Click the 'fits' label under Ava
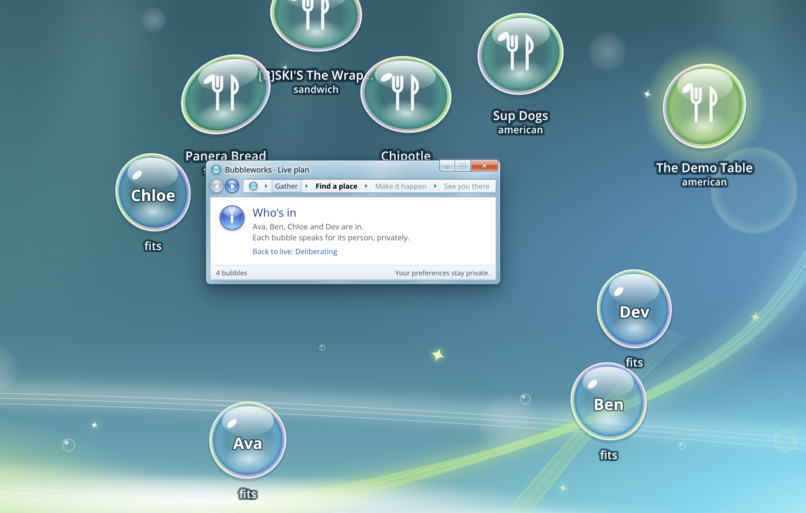The image size is (806, 513). coord(247,494)
